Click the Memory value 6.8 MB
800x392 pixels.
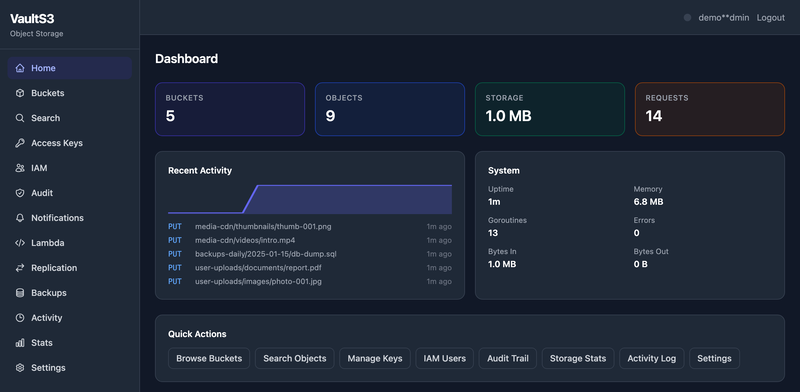point(648,202)
